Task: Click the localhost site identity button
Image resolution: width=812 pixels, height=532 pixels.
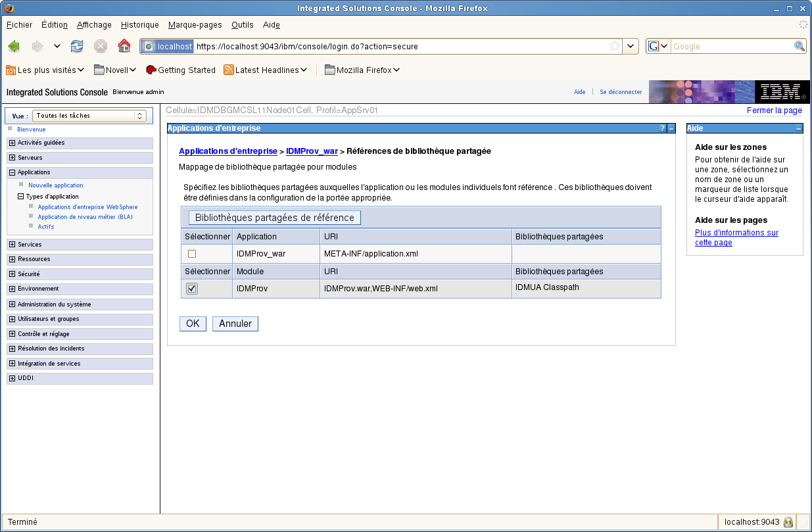Action: pos(168,46)
